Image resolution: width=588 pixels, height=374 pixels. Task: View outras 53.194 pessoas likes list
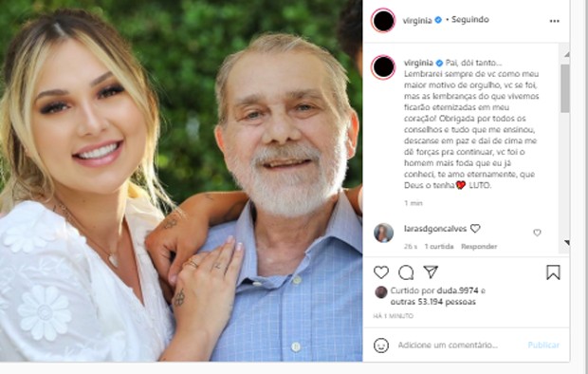click(433, 302)
